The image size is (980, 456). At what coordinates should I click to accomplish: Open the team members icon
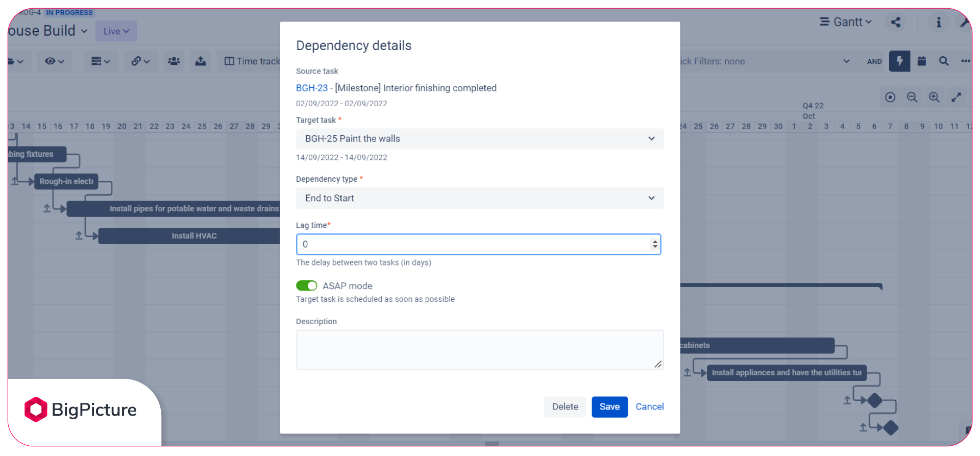174,61
